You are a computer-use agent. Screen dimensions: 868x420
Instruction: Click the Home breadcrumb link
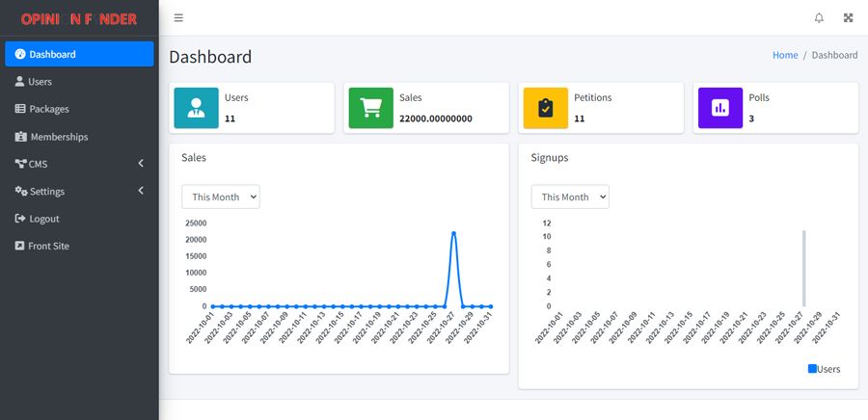[785, 55]
